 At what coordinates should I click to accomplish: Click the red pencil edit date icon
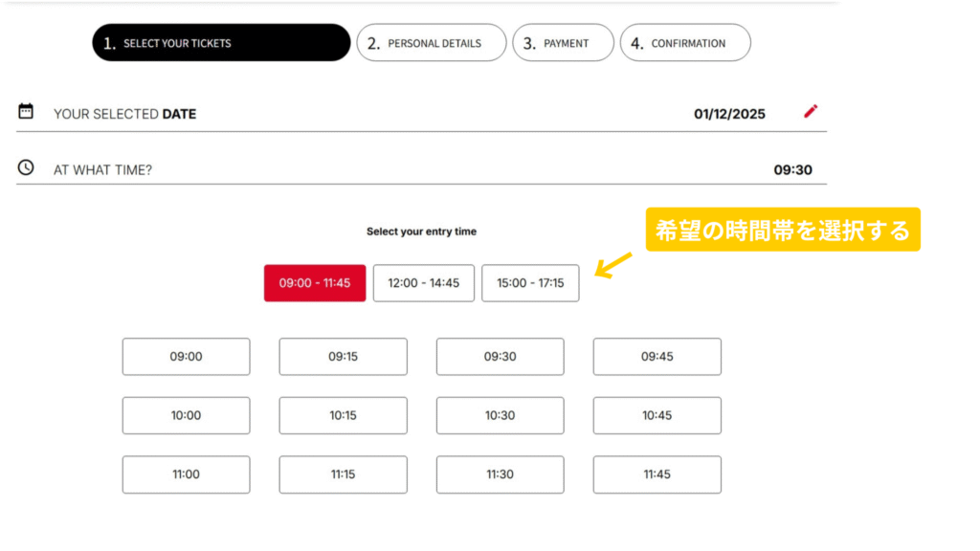pyautogui.click(x=811, y=112)
